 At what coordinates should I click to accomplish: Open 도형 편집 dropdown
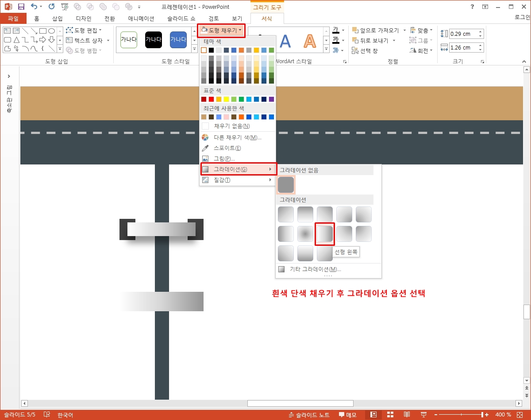[x=84, y=30]
